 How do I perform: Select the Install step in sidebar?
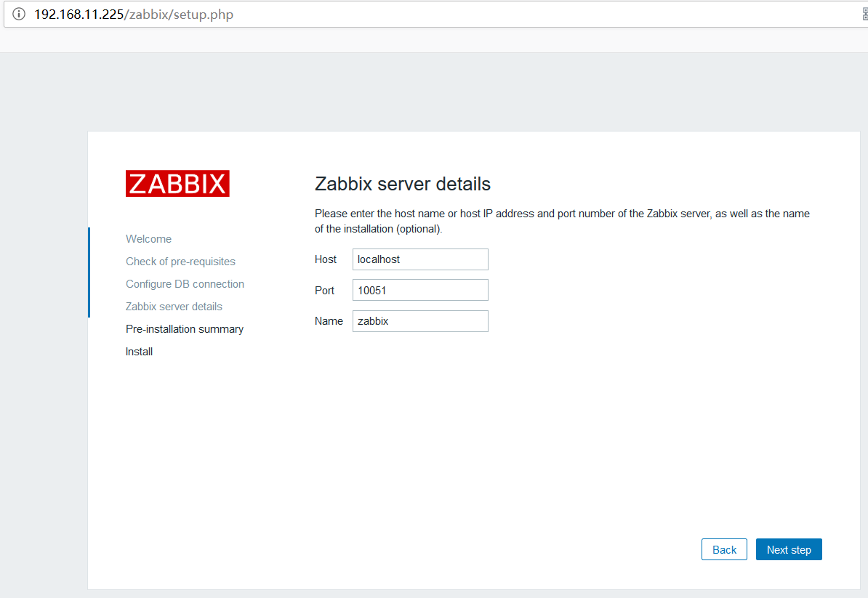139,352
